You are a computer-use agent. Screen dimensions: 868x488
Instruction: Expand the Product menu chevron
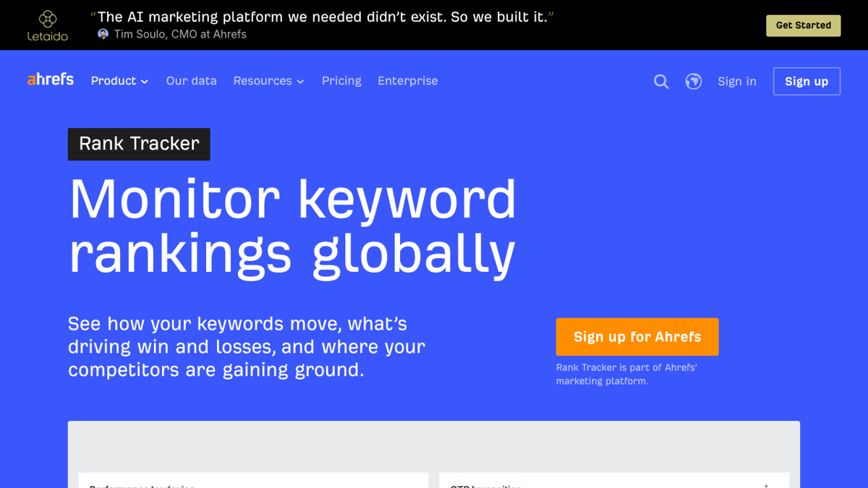[x=145, y=82]
